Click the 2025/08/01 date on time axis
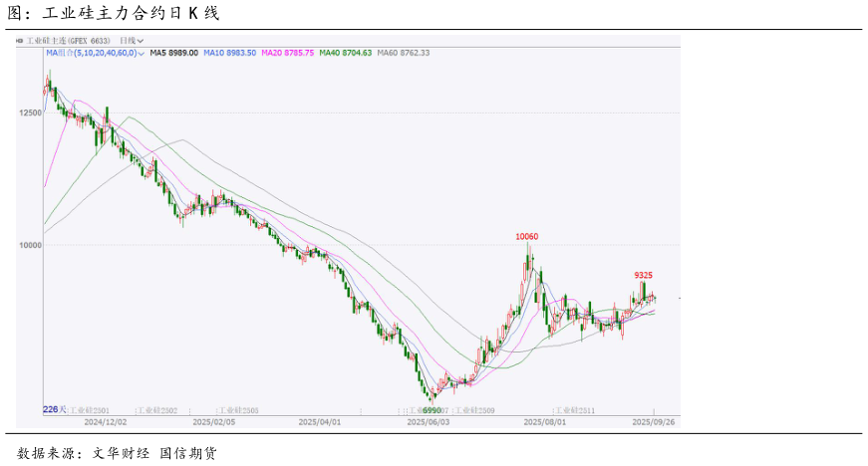 [x=545, y=422]
